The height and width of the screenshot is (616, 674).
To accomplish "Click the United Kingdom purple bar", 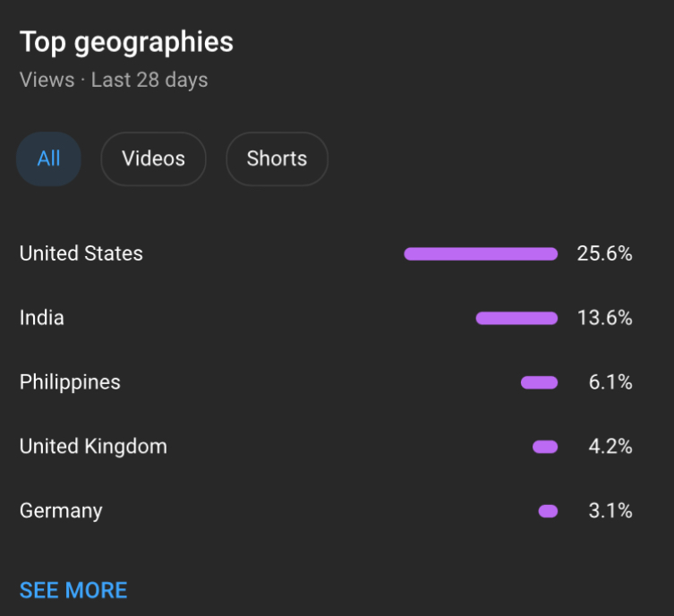I will click(x=545, y=447).
